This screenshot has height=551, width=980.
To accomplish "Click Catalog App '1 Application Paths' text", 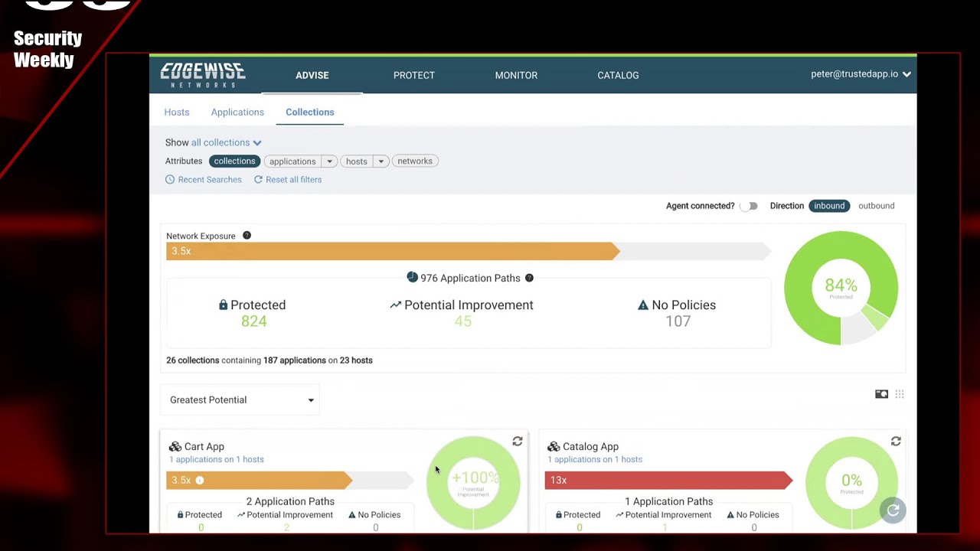I will 668,501.
